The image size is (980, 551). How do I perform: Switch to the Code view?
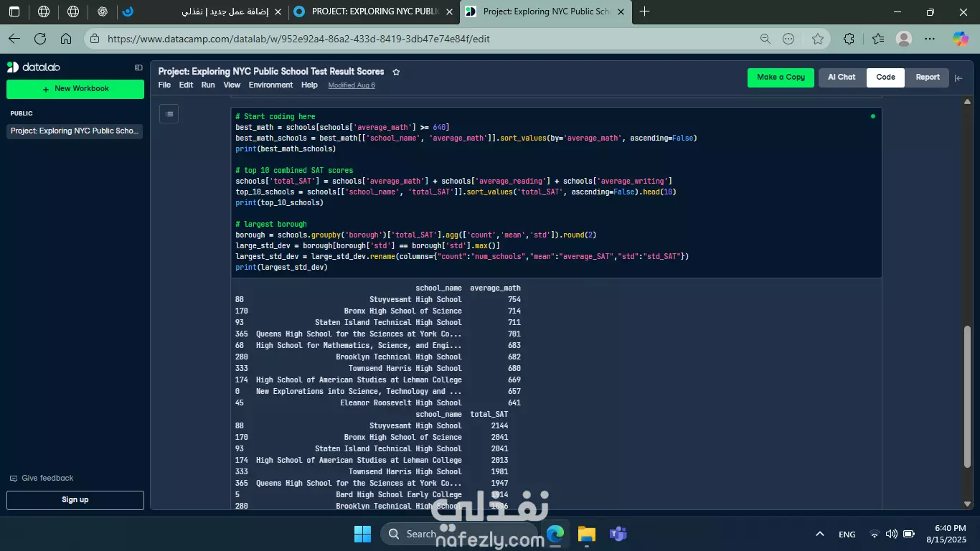coord(885,77)
